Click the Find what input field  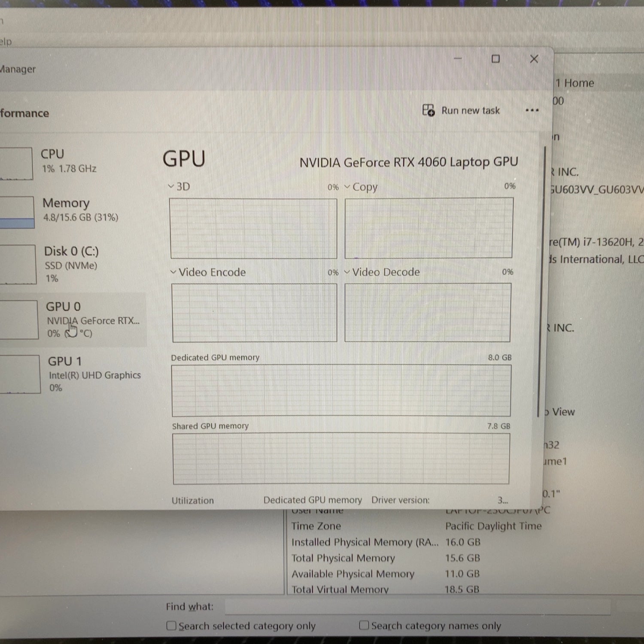point(417,607)
